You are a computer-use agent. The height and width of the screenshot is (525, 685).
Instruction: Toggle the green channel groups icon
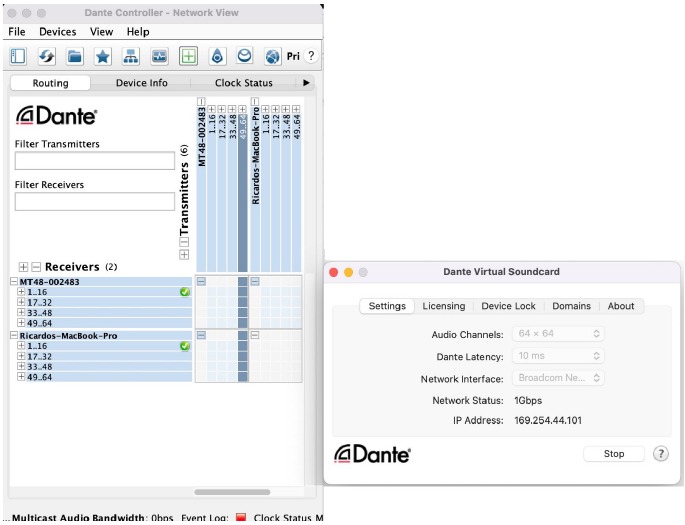[x=188, y=56]
